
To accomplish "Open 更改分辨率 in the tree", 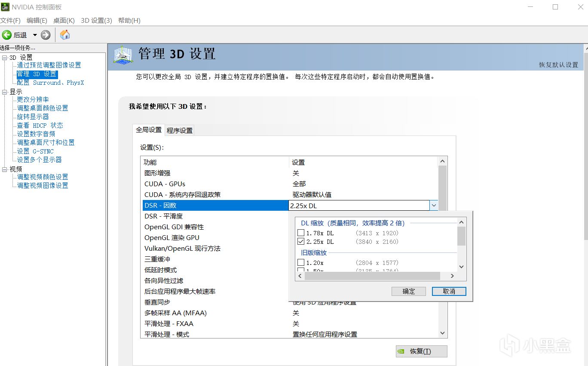I will coord(33,99).
